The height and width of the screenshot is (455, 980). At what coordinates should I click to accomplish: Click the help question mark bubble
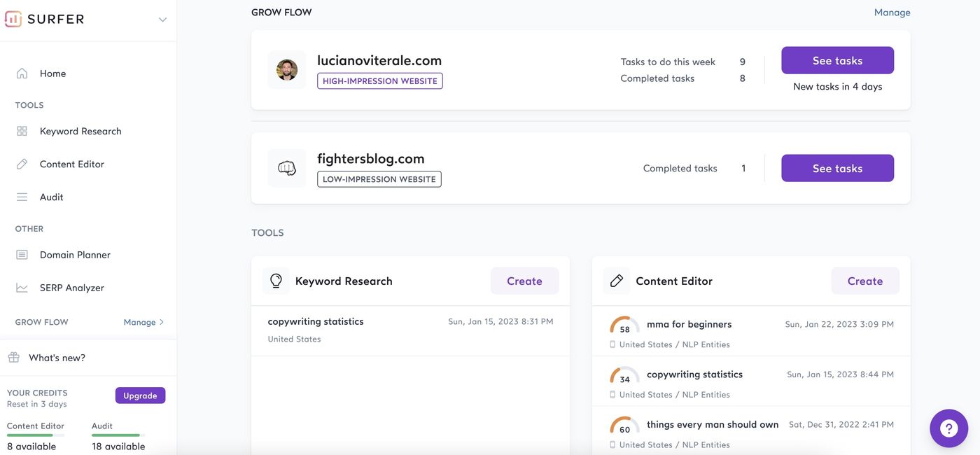948,428
